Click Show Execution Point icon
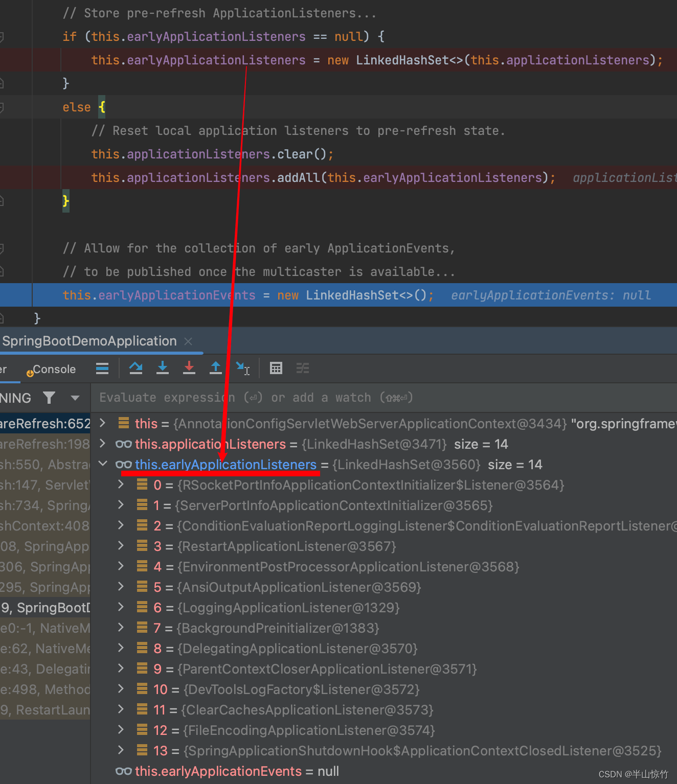 (x=102, y=368)
